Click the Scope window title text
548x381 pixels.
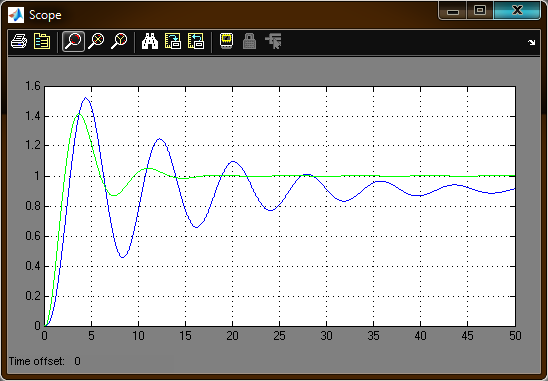point(45,15)
